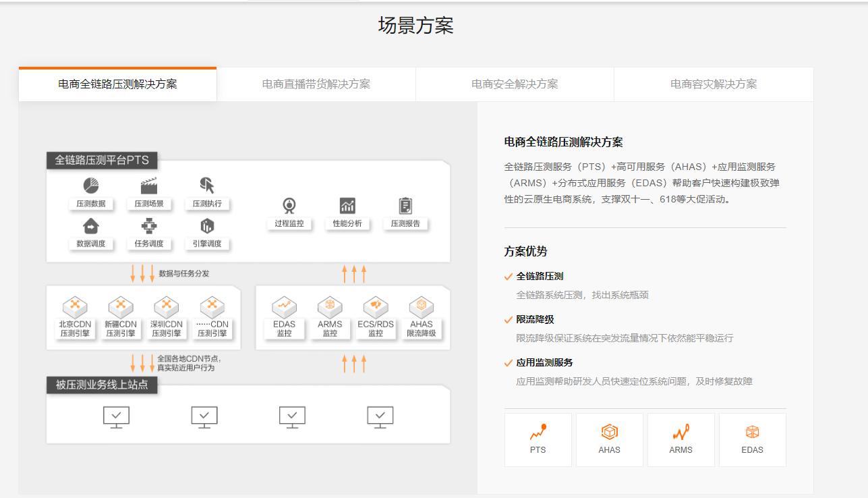The image size is (868, 498).
Task: Open the ARMS product card
Action: point(681,440)
